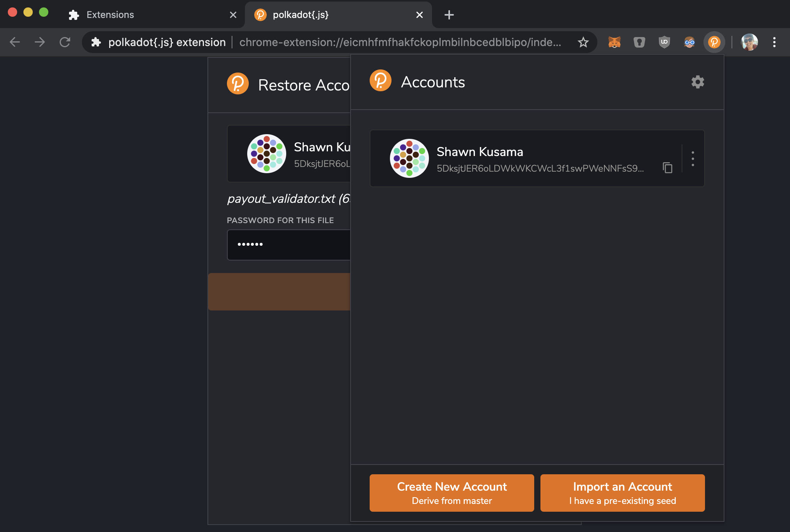Click the address bar URL
The image size is (790, 532).
click(400, 42)
